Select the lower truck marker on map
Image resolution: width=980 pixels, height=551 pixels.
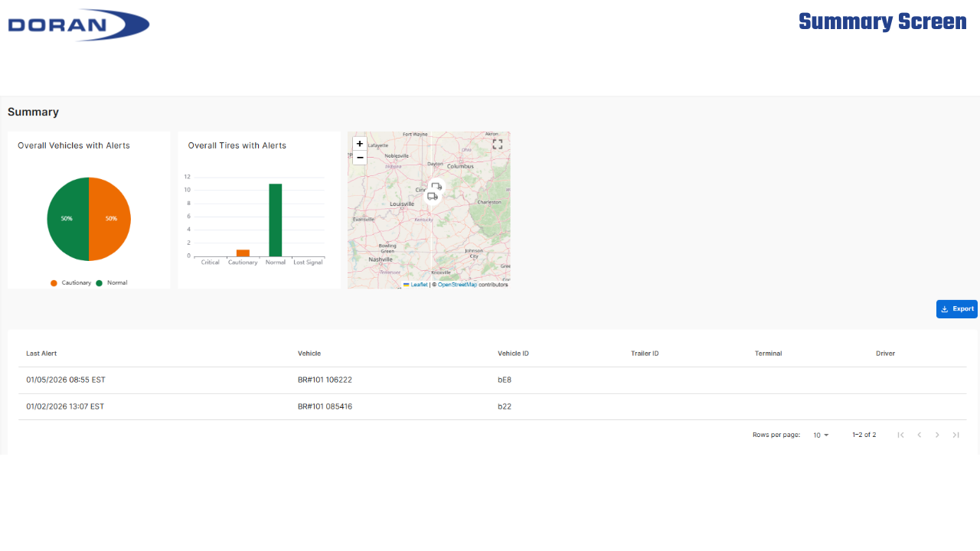tap(433, 197)
